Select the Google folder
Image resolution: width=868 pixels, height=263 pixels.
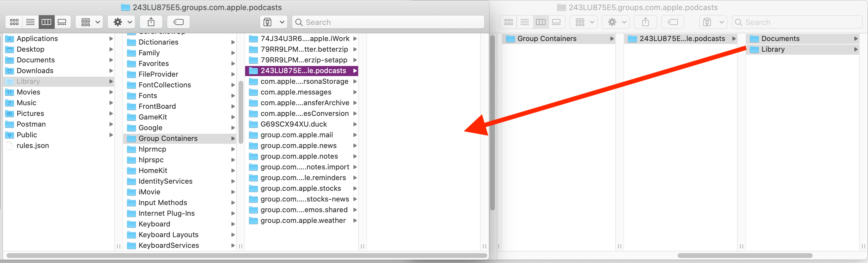click(180, 127)
